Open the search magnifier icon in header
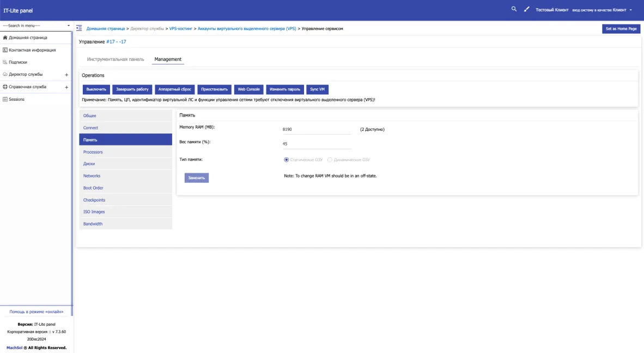This screenshot has width=644, height=353. point(514,9)
